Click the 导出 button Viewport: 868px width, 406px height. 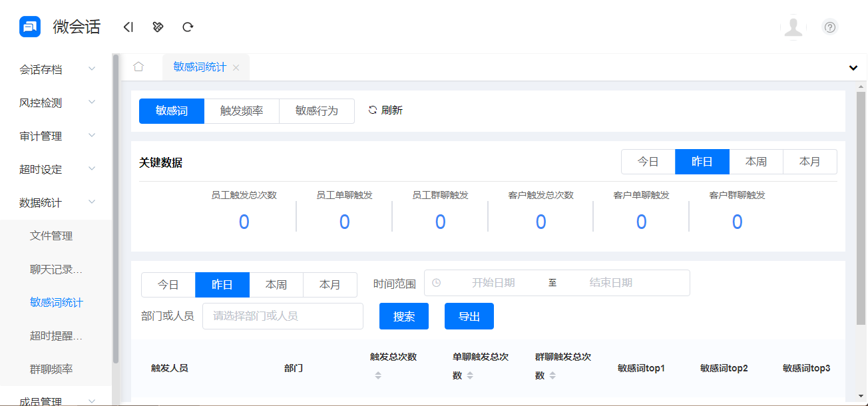[469, 316]
